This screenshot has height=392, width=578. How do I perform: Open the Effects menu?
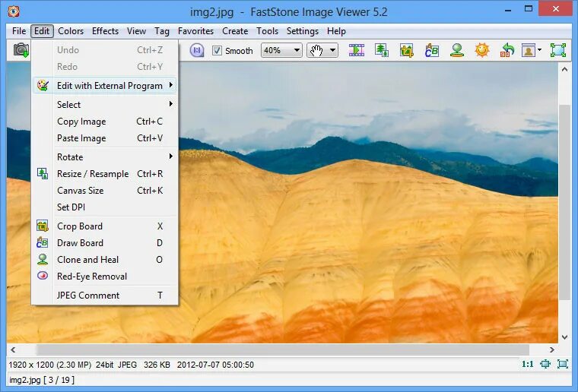[x=106, y=31]
